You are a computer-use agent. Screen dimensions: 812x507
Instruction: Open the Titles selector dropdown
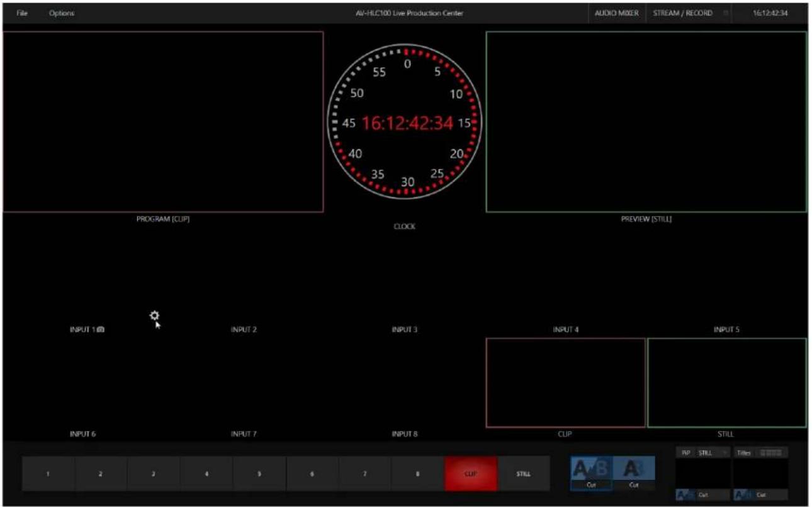(x=770, y=453)
